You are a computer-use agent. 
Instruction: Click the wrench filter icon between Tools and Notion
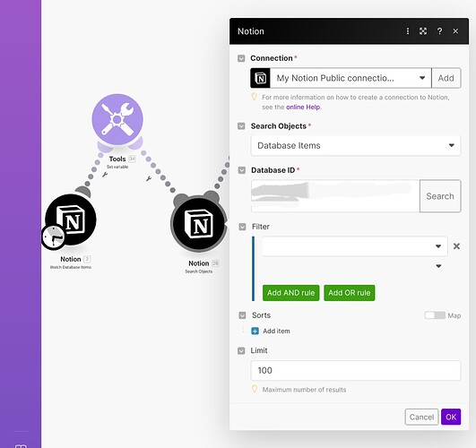click(x=149, y=178)
